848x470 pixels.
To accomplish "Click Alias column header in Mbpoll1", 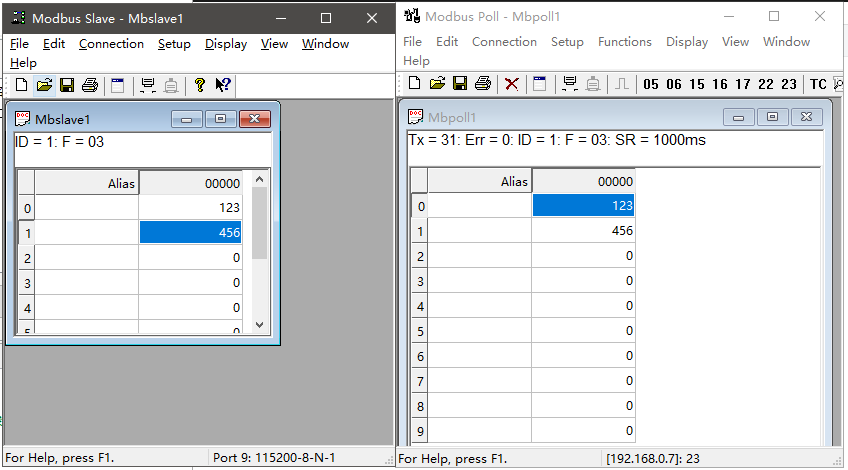I will point(480,182).
